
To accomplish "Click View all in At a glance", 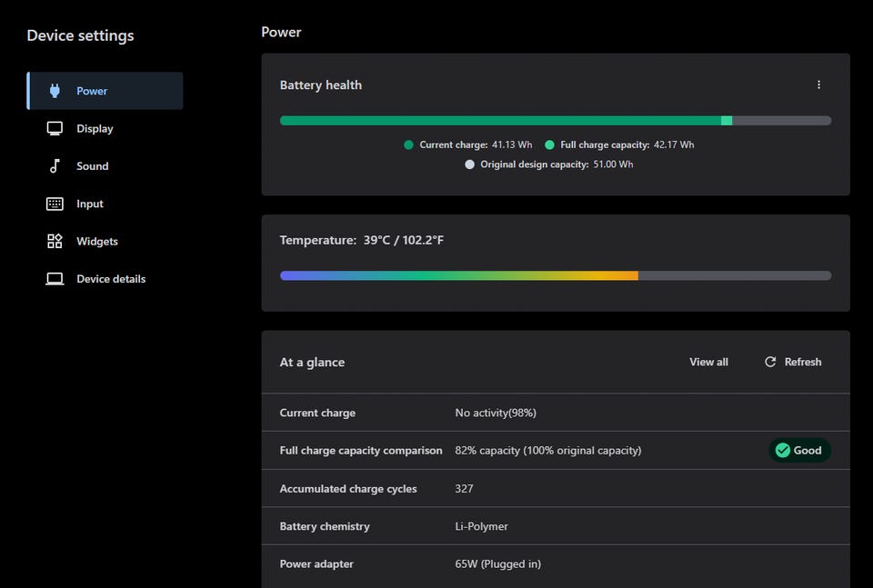I will coord(708,362).
